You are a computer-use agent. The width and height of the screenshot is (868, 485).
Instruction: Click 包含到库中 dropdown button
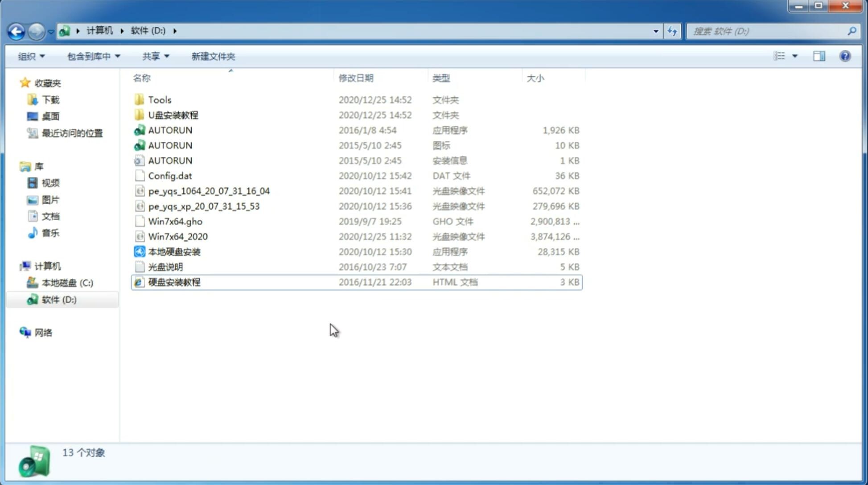pos(92,55)
